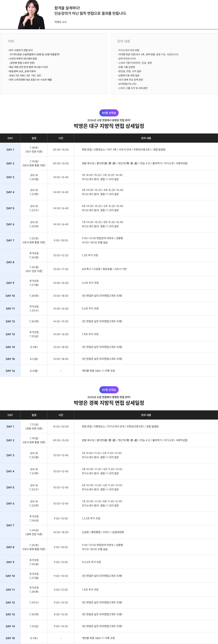
Task: Click '-스터디 그룹 조직 및 과제 훈련'
Action: 132,88
